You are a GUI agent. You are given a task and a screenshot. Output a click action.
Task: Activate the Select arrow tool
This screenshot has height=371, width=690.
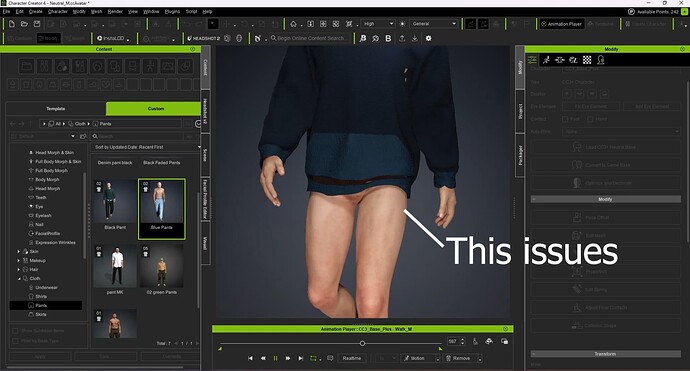[213, 24]
